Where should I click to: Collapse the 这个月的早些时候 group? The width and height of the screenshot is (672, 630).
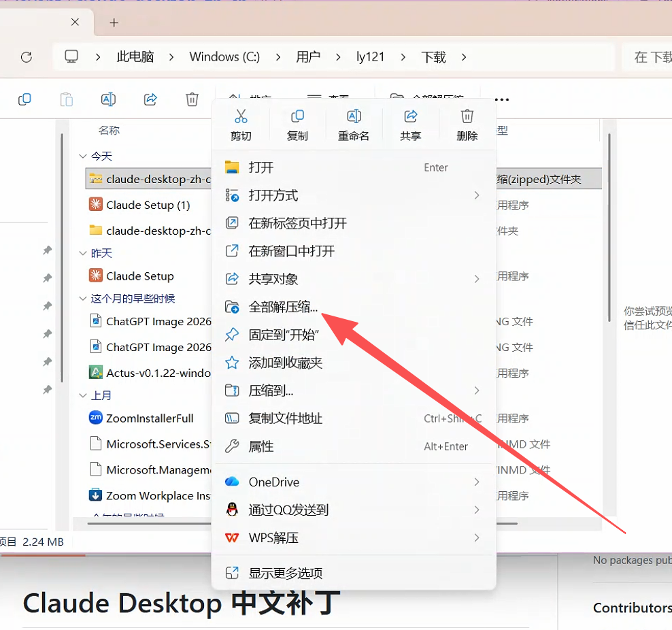(x=83, y=298)
